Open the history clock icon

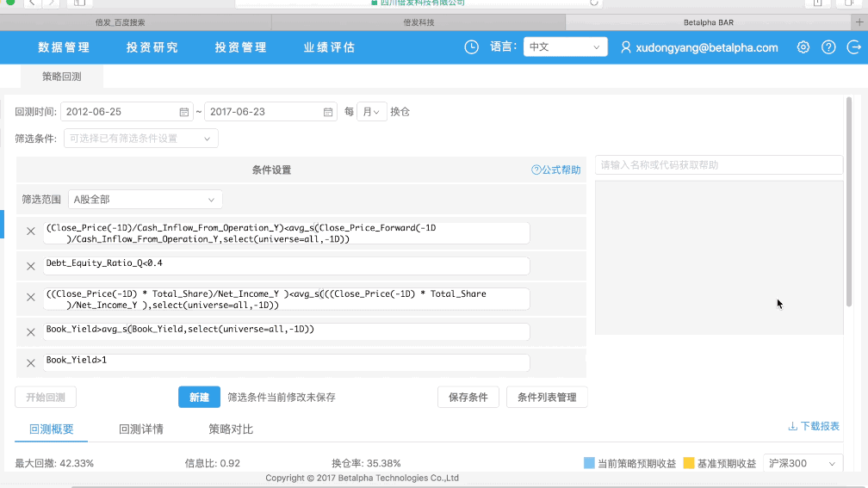point(471,47)
